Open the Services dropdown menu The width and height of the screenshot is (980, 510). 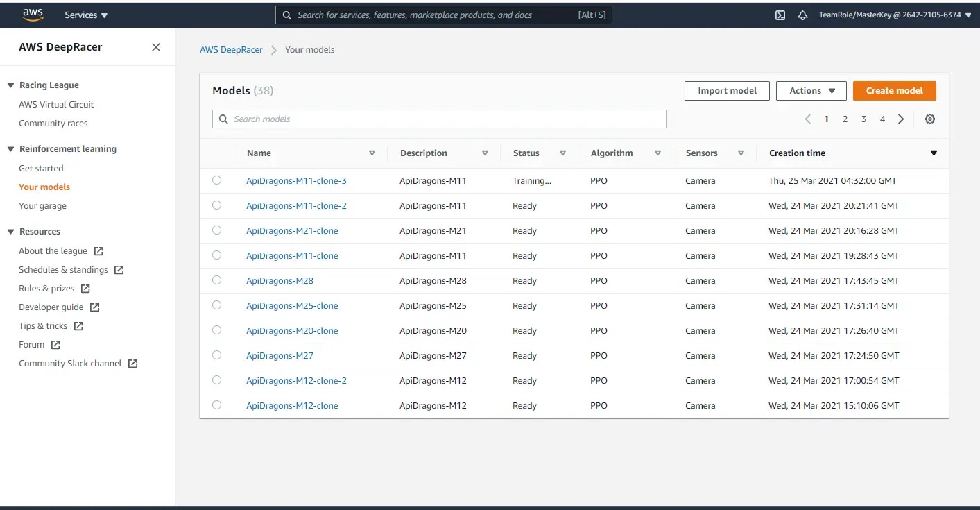86,15
